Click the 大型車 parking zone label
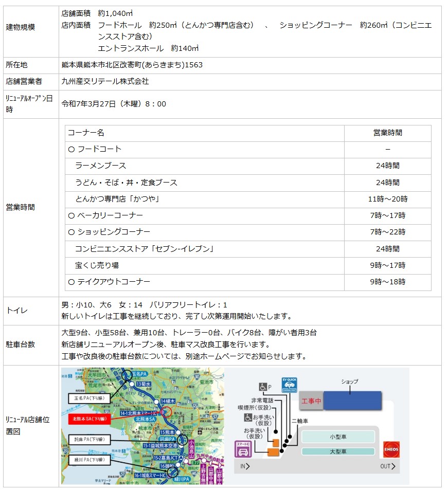 337,452
